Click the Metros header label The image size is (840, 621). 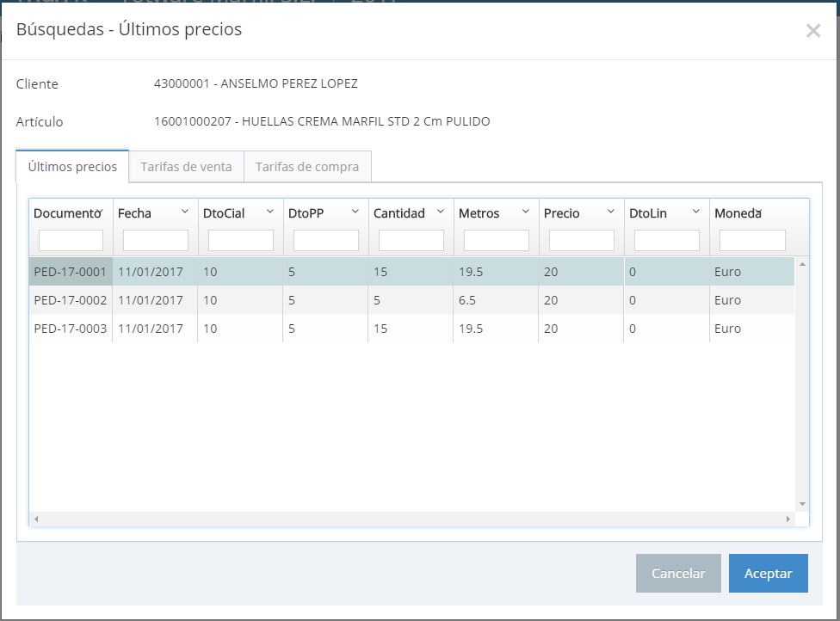pos(479,213)
